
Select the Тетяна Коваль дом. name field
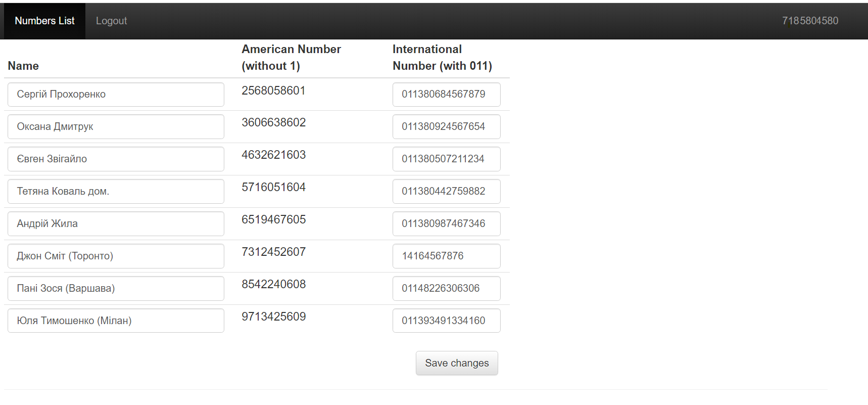coord(116,192)
